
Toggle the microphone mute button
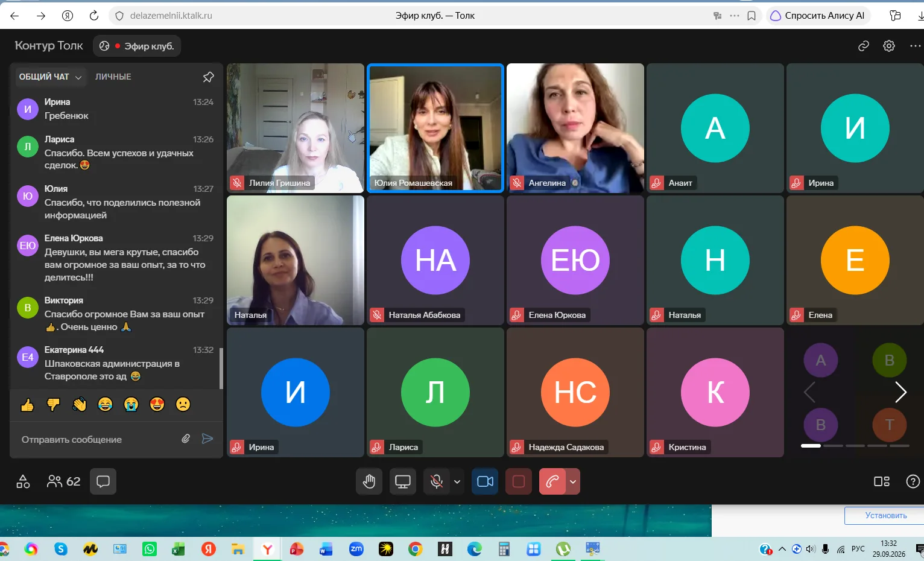tap(437, 481)
